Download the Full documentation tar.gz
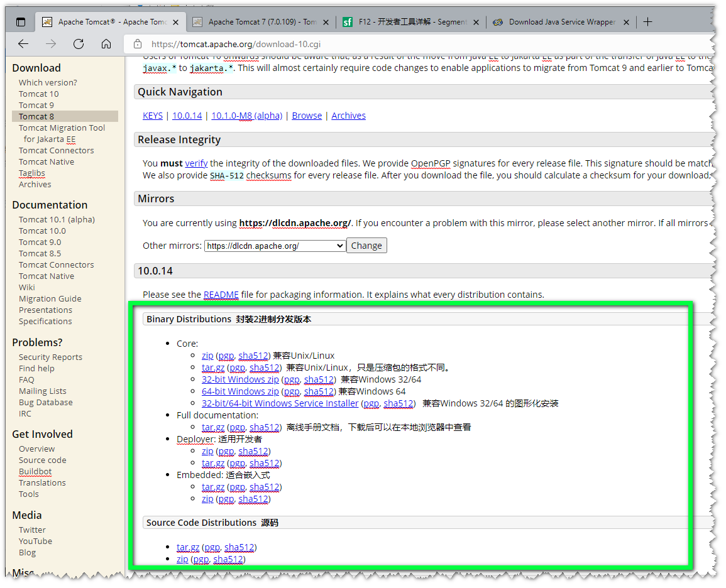This screenshot has height=588, width=726. tap(213, 427)
